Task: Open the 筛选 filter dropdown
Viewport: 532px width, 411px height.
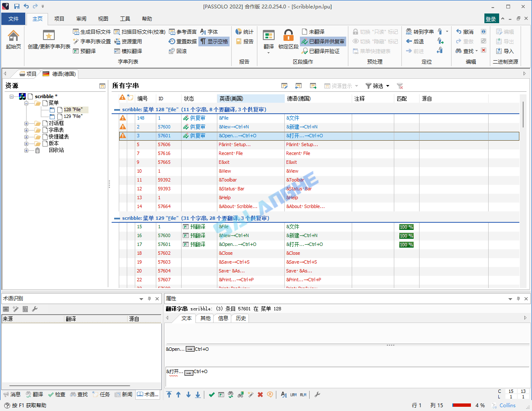Action: [377, 85]
